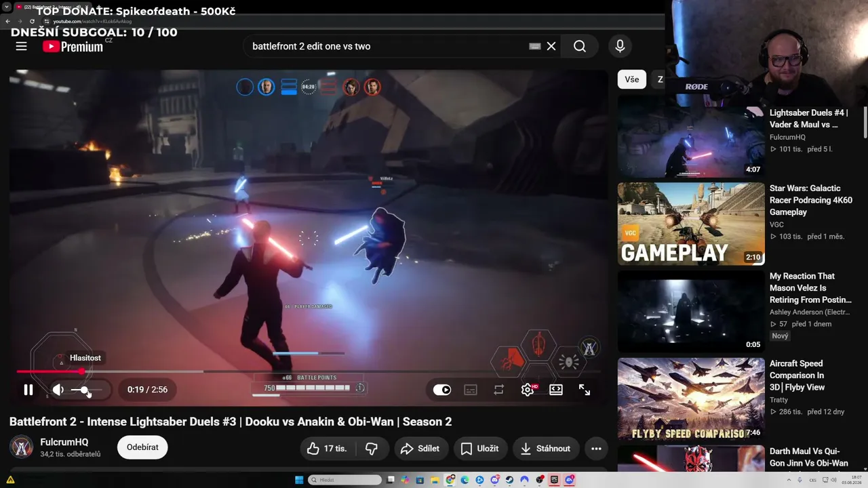Open Microsoft Edge from the taskbar
Viewport: 868px width, 488px height.
465,480
